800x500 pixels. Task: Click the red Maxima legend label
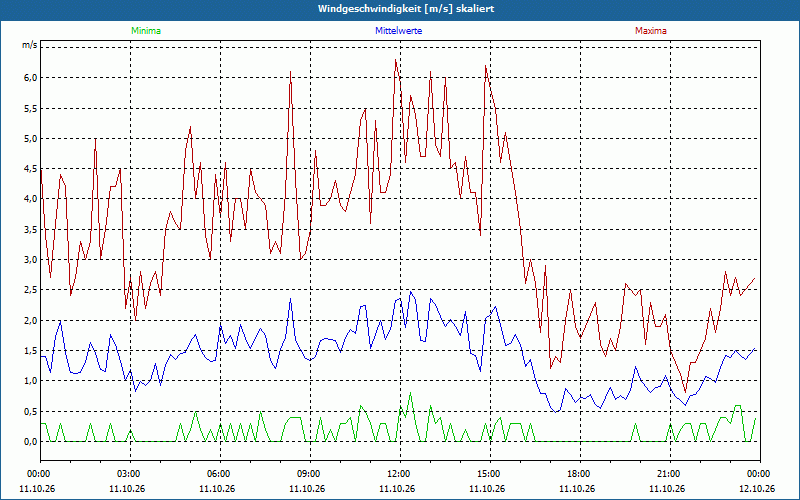click(x=651, y=31)
